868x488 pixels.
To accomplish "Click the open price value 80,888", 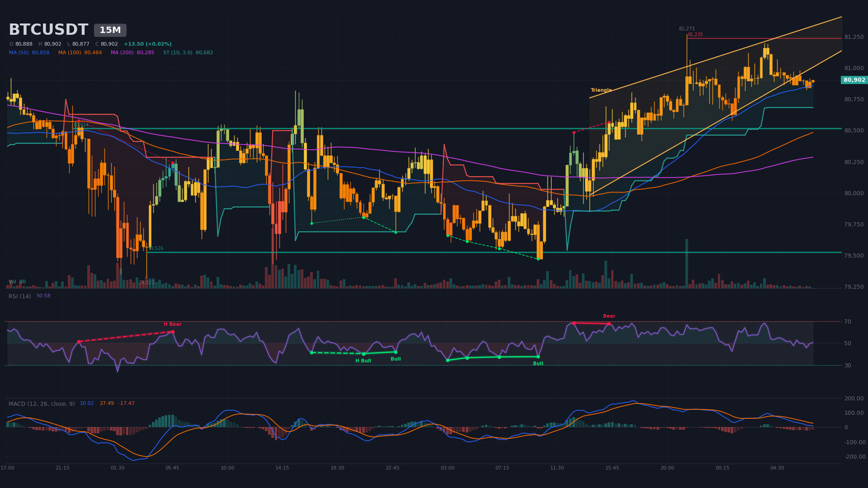I will [24, 44].
